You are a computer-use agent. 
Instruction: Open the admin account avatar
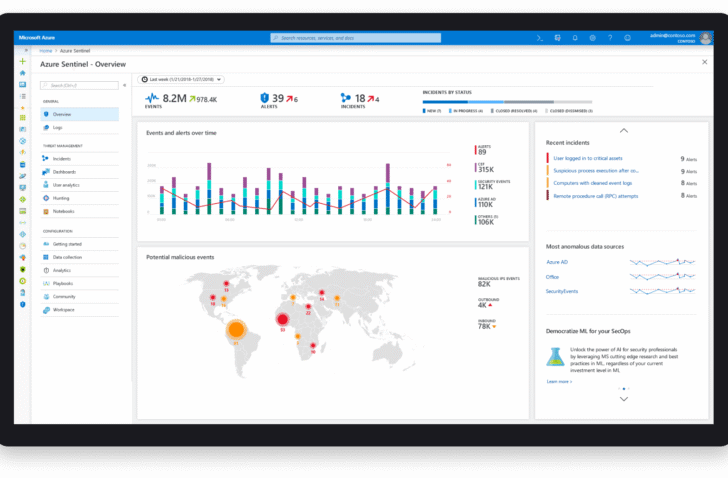(706, 38)
